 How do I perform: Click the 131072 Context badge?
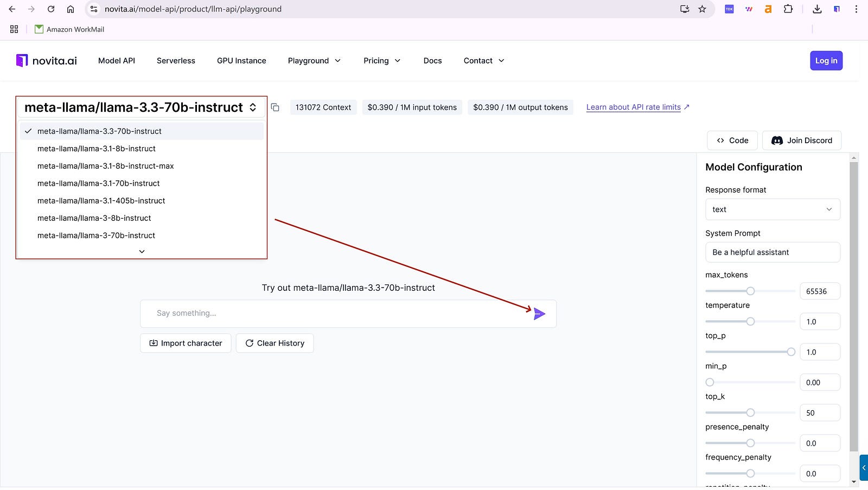[x=323, y=107]
